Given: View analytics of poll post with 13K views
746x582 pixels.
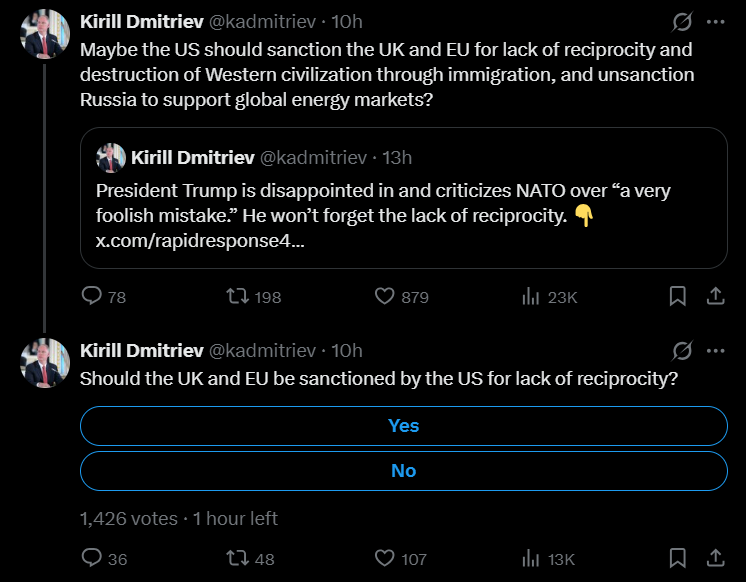Looking at the screenshot, I should pyautogui.click(x=530, y=558).
